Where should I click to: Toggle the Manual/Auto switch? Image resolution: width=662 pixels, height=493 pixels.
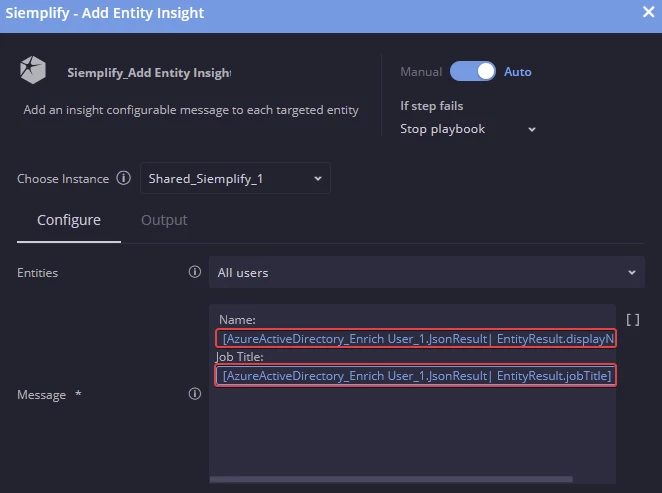tap(473, 71)
